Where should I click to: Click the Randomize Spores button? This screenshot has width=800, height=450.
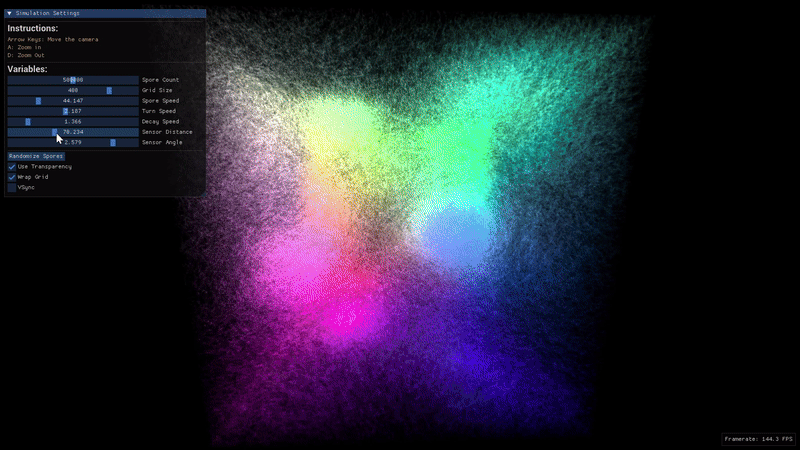point(36,156)
